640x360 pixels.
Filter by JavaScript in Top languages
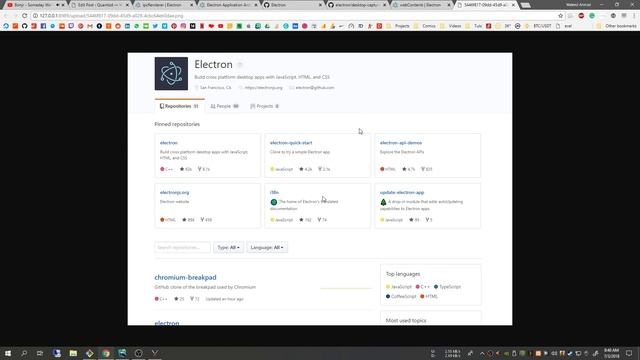pyautogui.click(x=399, y=287)
